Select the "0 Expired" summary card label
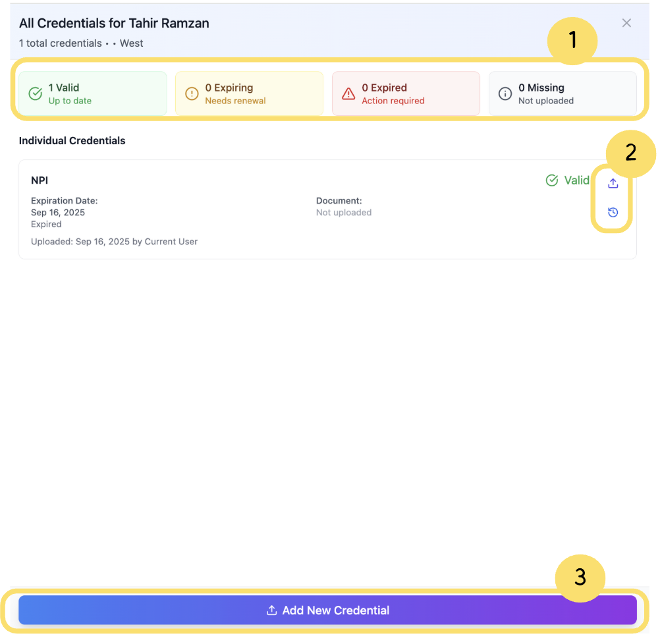 click(x=385, y=88)
